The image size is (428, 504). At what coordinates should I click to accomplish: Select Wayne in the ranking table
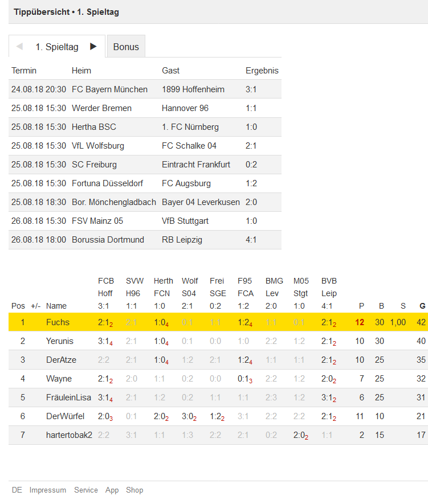(x=59, y=379)
